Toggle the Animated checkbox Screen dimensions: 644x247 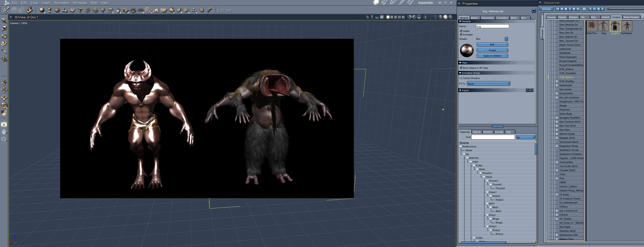coord(461,34)
